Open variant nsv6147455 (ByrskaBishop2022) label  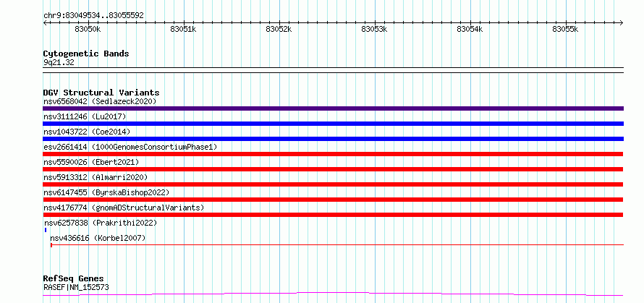tap(106, 192)
